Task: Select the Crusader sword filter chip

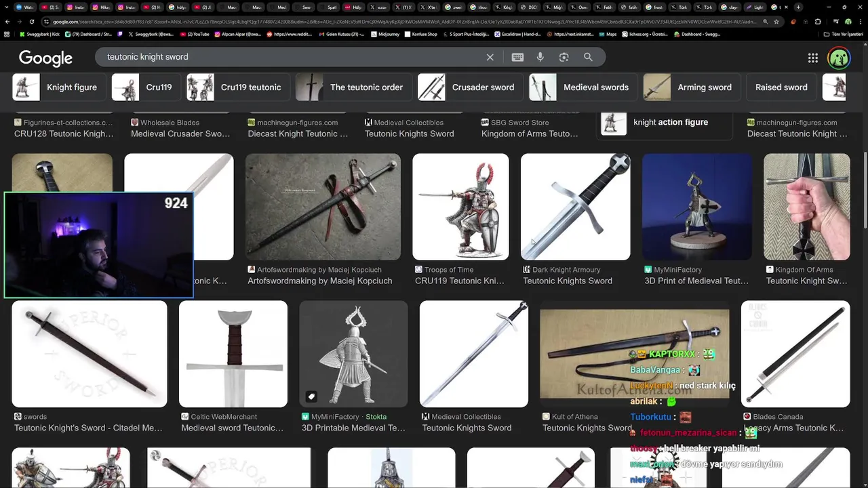Action: tap(470, 87)
